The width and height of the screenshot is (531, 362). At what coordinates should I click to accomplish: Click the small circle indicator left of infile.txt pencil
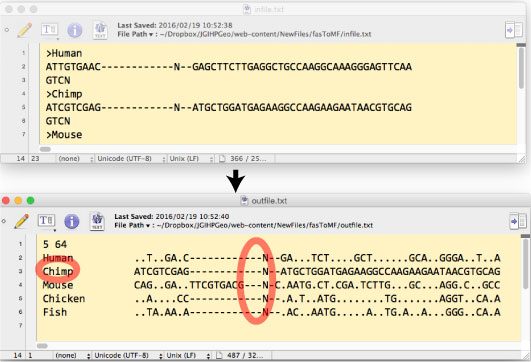coord(6,30)
